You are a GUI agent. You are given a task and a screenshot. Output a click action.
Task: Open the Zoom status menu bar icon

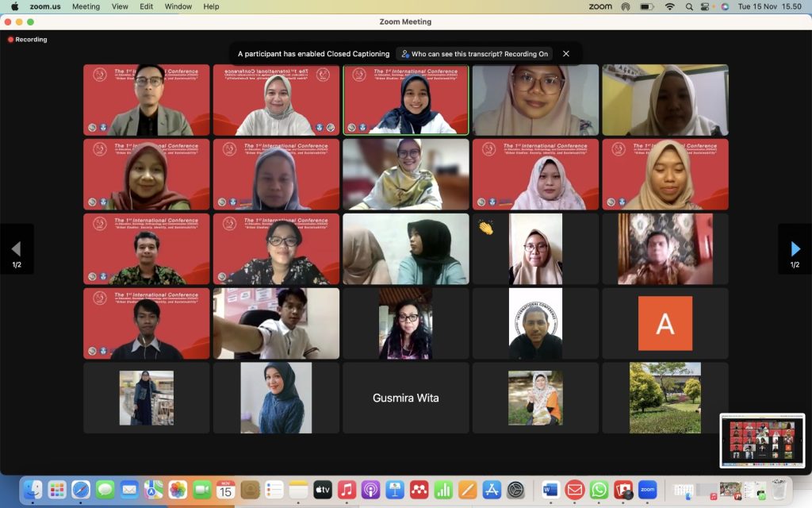click(x=600, y=6)
